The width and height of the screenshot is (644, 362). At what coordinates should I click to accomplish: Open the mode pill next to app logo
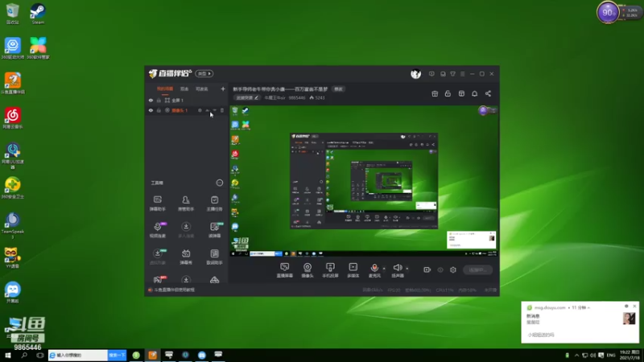[204, 74]
